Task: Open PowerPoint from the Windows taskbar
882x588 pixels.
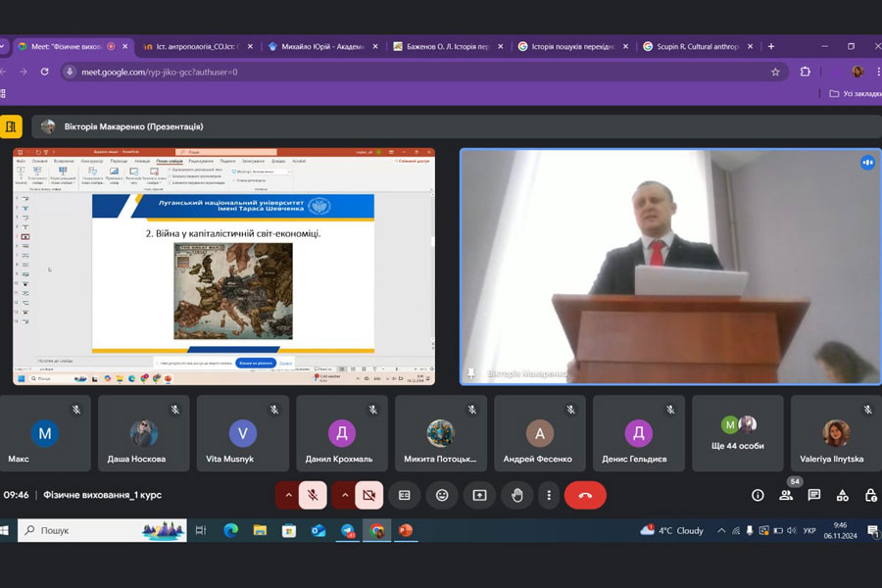Action: [x=406, y=530]
